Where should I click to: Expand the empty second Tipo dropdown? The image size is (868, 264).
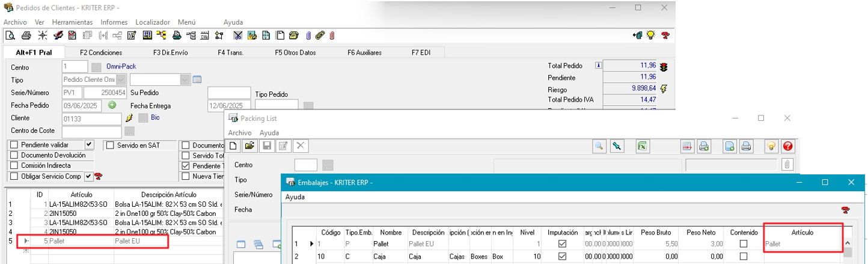pyautogui.click(x=185, y=79)
